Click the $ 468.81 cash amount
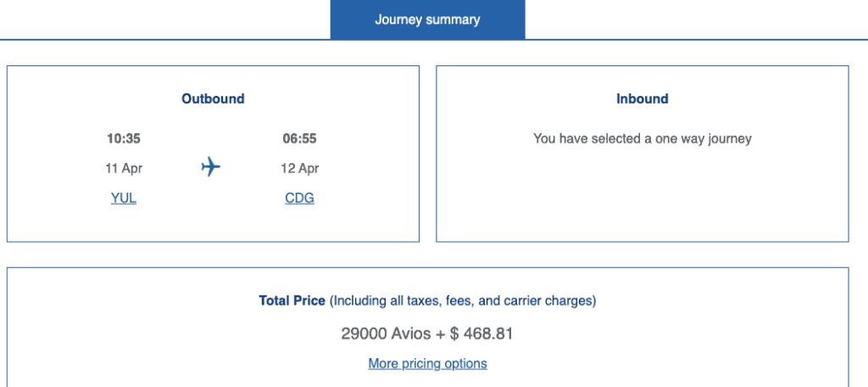Image resolution: width=868 pixels, height=387 pixels. coord(481,334)
